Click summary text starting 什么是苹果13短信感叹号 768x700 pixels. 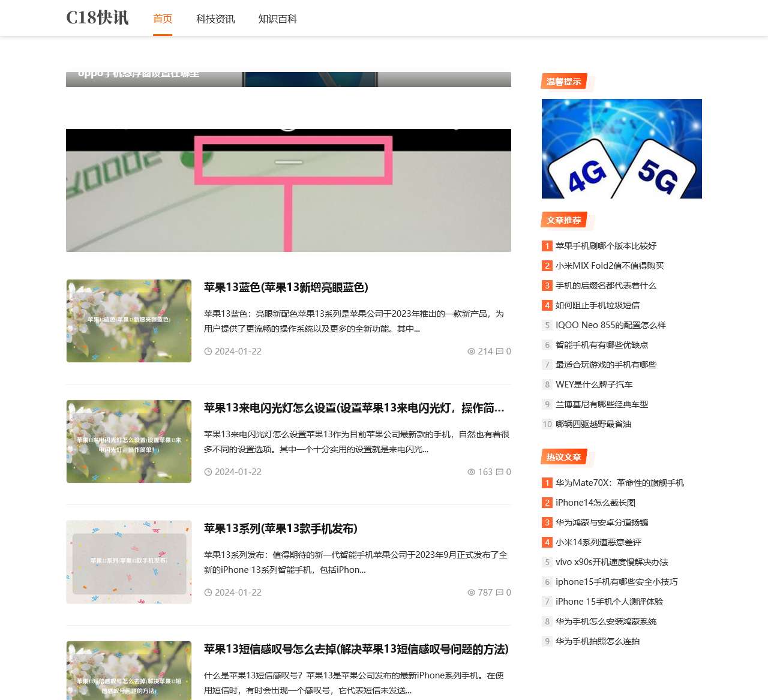[354, 683]
